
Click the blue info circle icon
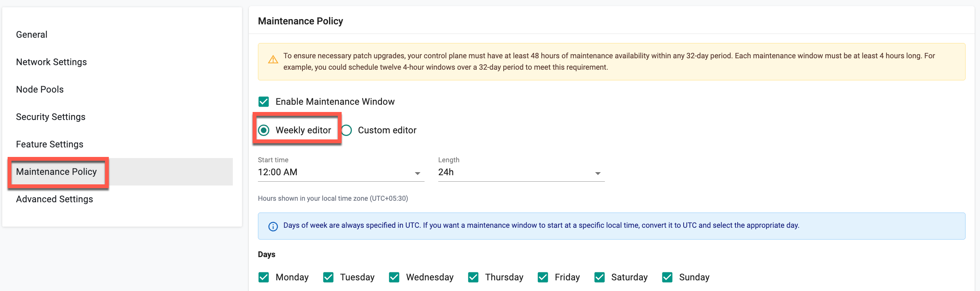tap(273, 227)
